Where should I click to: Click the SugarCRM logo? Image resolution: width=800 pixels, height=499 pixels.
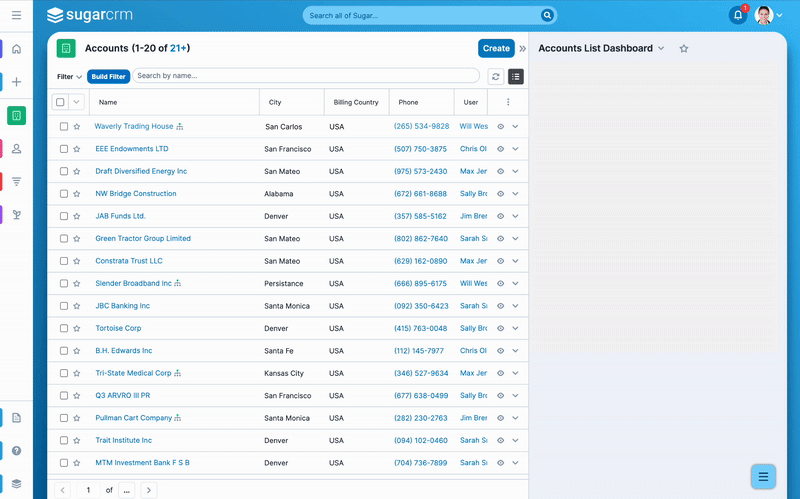tap(90, 15)
